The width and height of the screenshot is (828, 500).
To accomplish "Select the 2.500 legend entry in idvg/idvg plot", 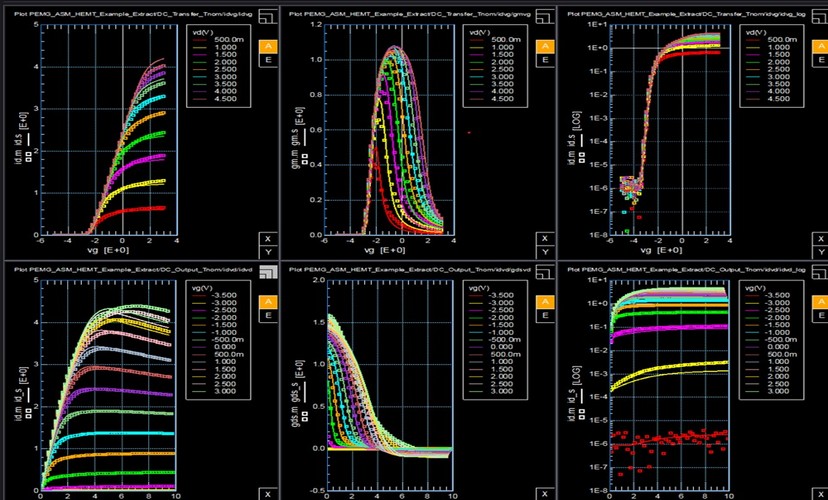I will click(x=217, y=69).
